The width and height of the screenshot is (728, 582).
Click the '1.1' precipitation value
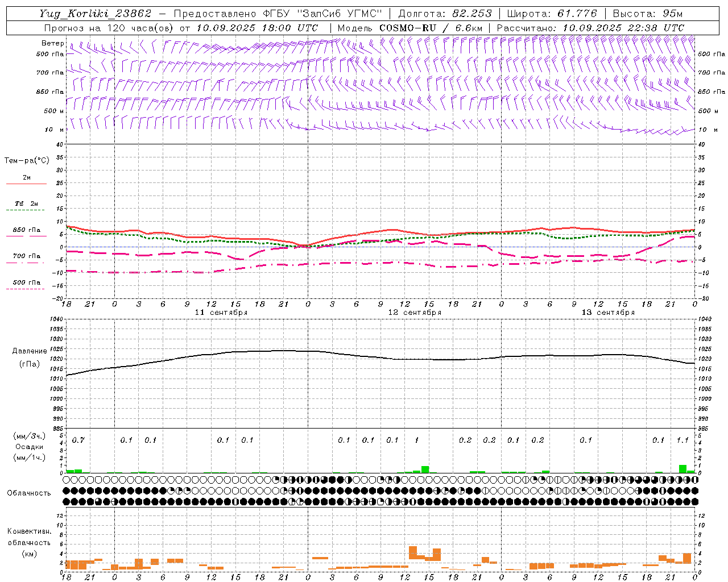coord(682,440)
